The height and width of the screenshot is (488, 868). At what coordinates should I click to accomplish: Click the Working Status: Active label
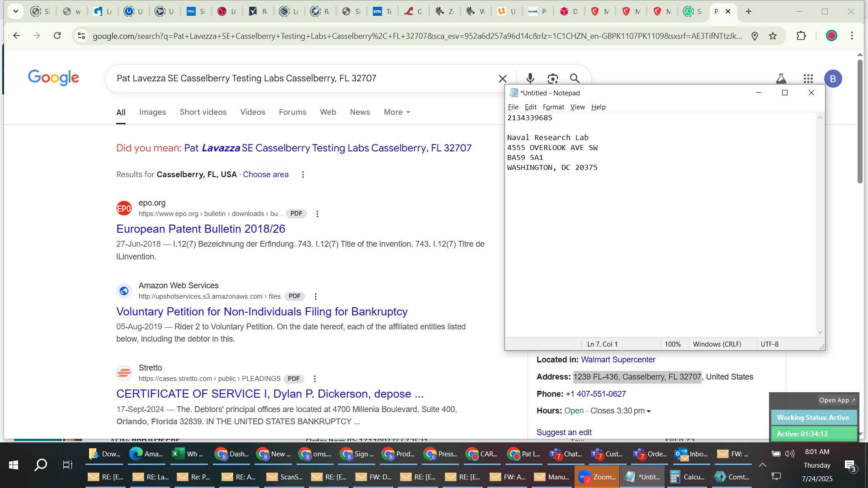[813, 418]
